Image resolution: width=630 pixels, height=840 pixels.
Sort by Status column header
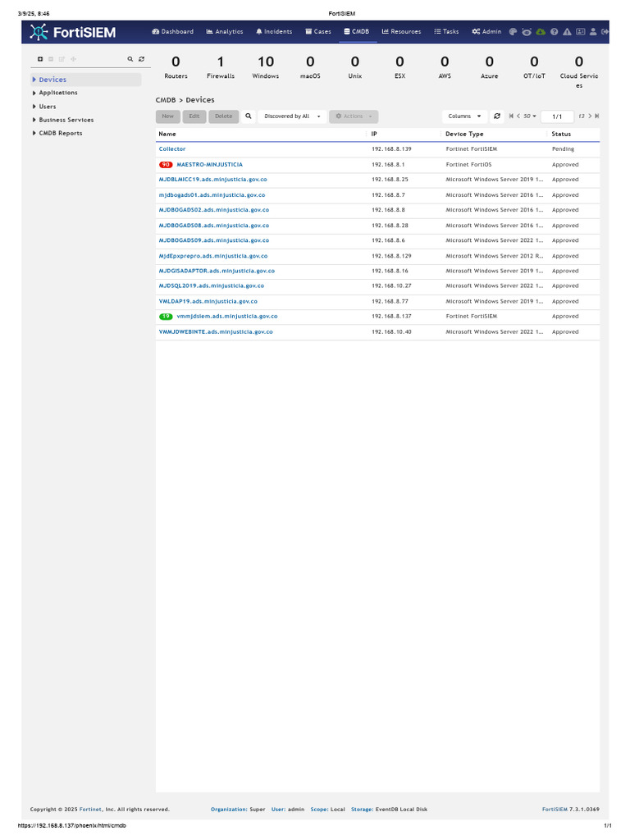561,134
